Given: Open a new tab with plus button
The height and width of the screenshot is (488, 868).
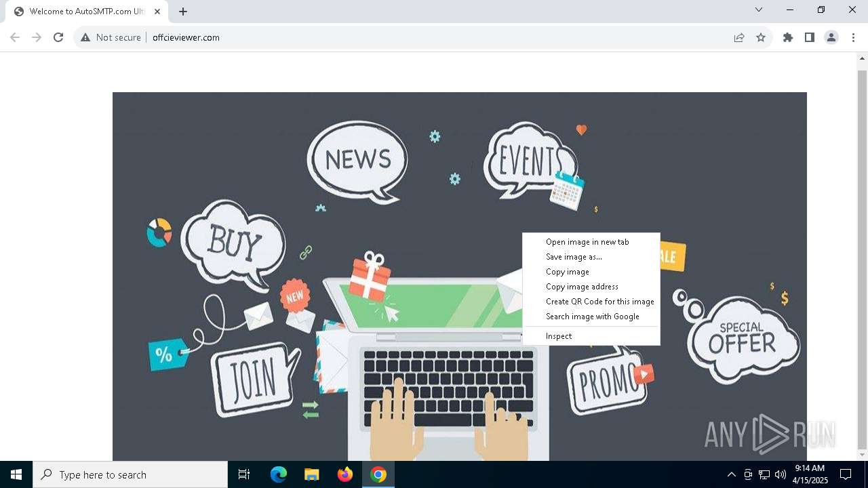Looking at the screenshot, I should pyautogui.click(x=183, y=12).
